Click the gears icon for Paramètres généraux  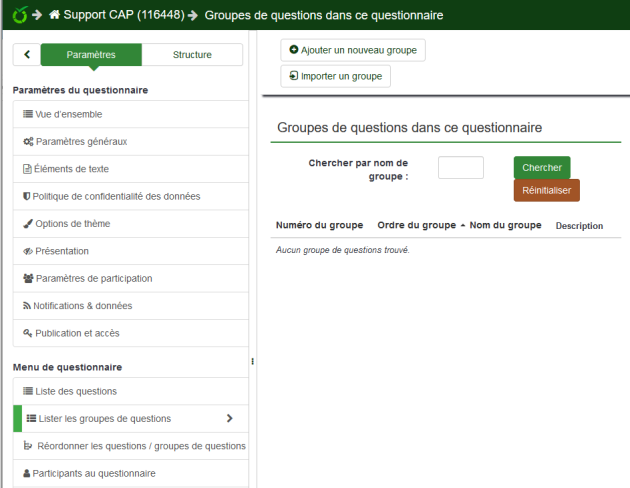(28, 142)
